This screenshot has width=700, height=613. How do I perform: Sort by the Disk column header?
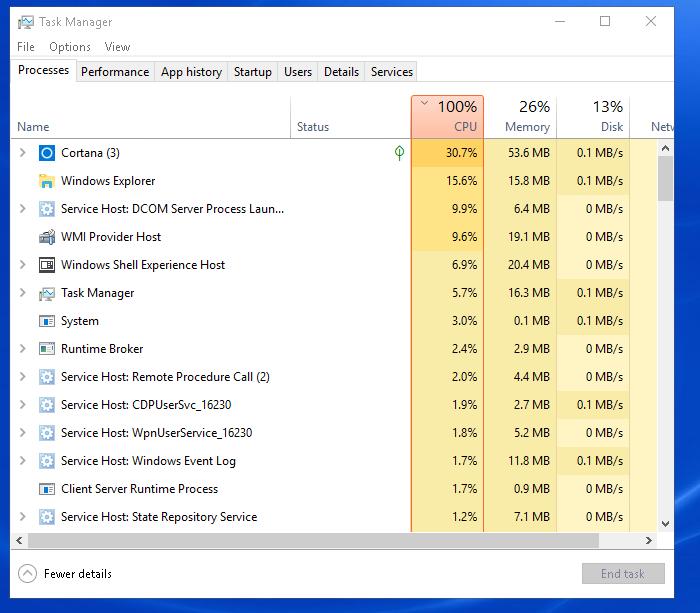coord(593,117)
